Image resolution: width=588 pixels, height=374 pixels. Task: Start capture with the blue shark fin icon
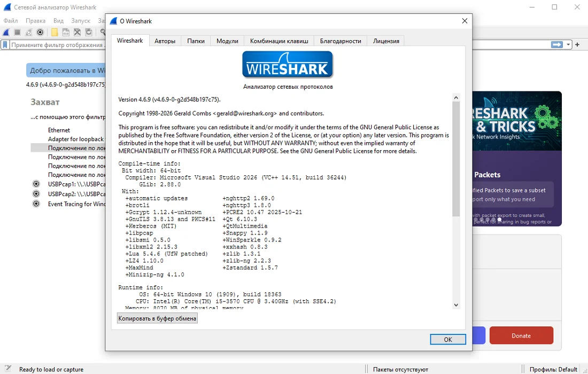click(6, 32)
